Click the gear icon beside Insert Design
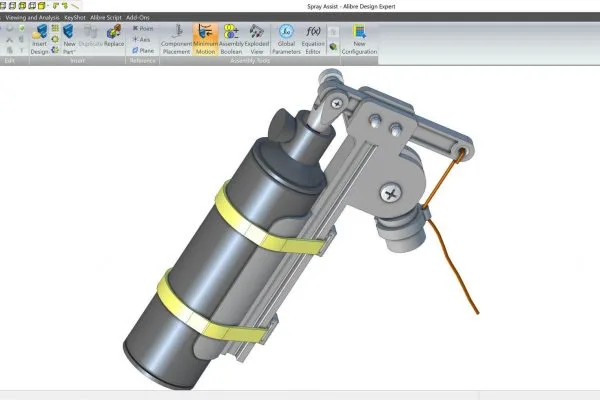Image resolution: width=600 pixels, height=400 pixels. point(55,39)
